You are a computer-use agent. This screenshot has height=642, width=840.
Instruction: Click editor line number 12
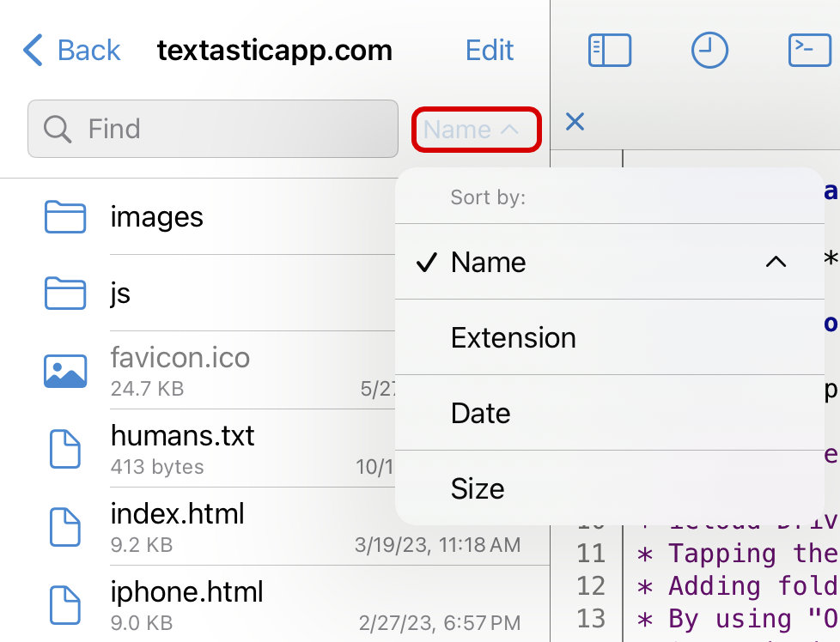pyautogui.click(x=591, y=585)
